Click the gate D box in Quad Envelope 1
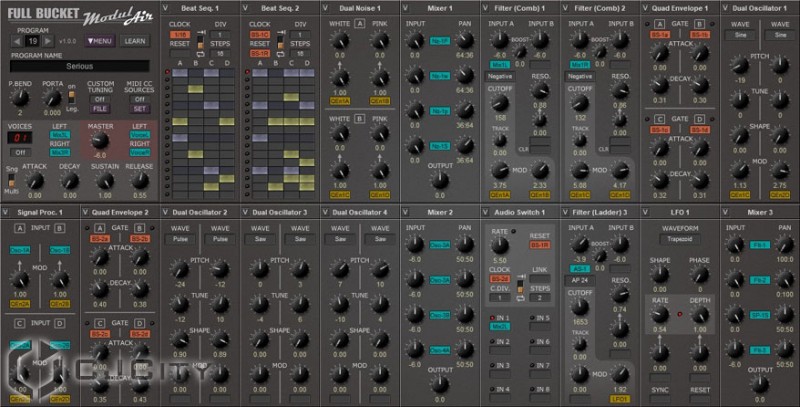Viewport: 800px width, 407px height. [x=699, y=119]
